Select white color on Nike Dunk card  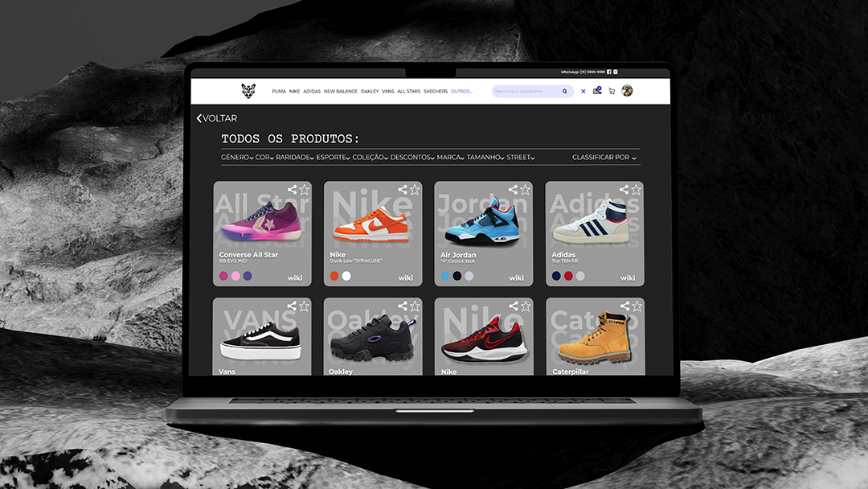[x=346, y=276]
